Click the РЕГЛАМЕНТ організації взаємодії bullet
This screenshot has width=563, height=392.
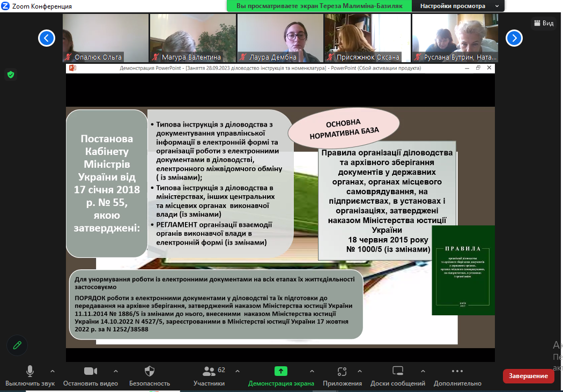point(214,234)
